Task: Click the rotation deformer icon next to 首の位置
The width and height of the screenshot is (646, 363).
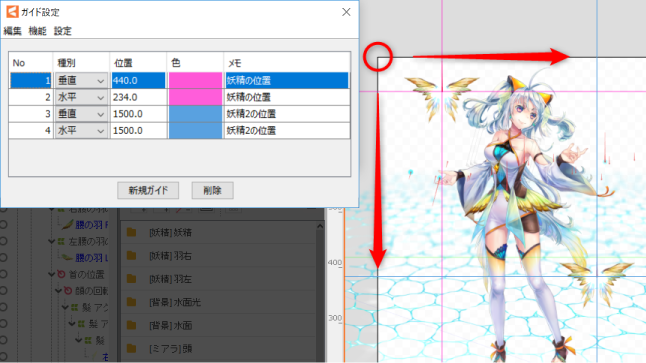Action: point(61,274)
